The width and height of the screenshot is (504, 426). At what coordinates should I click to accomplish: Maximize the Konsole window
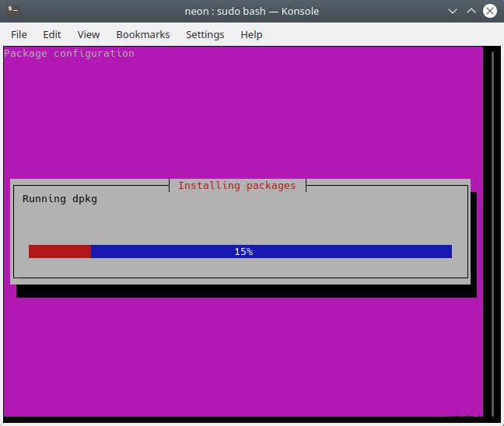click(x=471, y=11)
